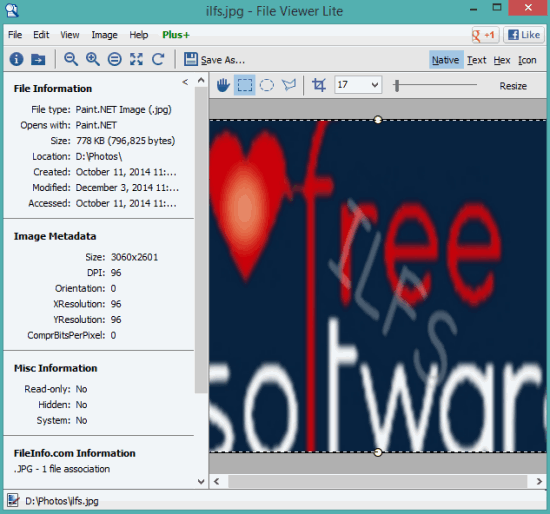Screen dimensions: 550x514
Task: Select the hand pan tool
Action: [223, 85]
